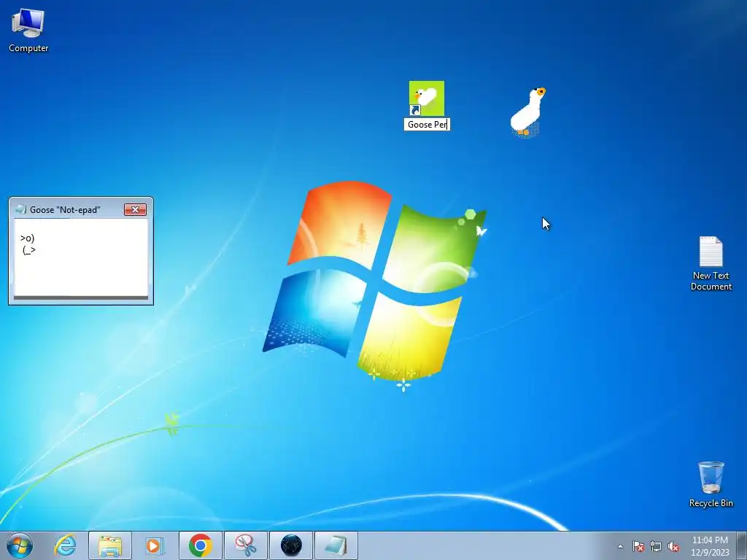Image resolution: width=747 pixels, height=560 pixels.
Task: Click the "Recycle Bin" label text
Action: (711, 503)
